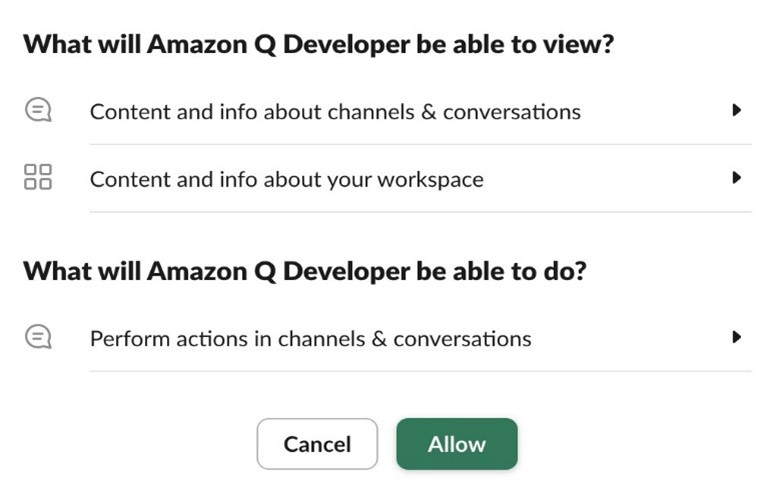Select 'Perform actions in channels & conversations' text
Viewport: 776px width, 487px height.
pos(310,339)
